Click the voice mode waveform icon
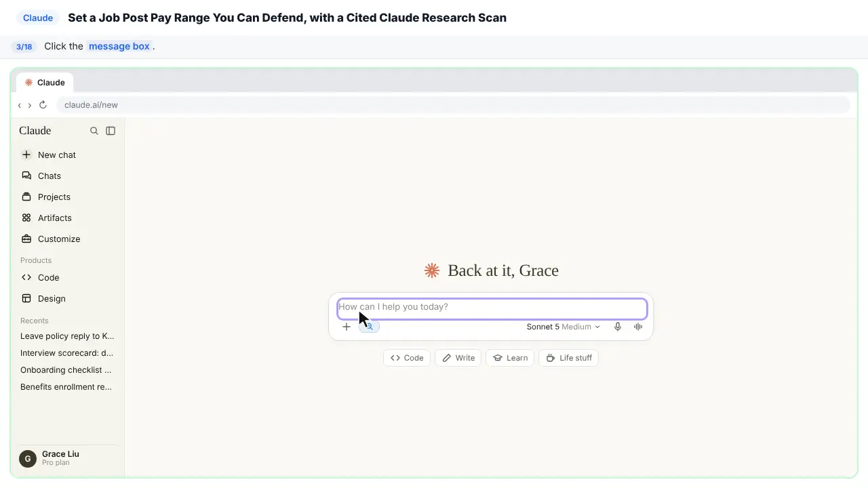 [x=638, y=327]
